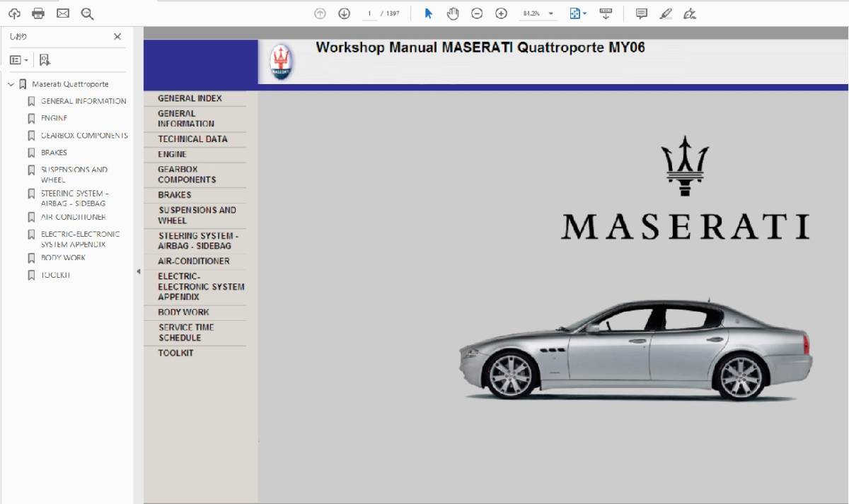Open GENERAL INFORMATION bookmark
This screenshot has height=504, width=849.
(83, 101)
